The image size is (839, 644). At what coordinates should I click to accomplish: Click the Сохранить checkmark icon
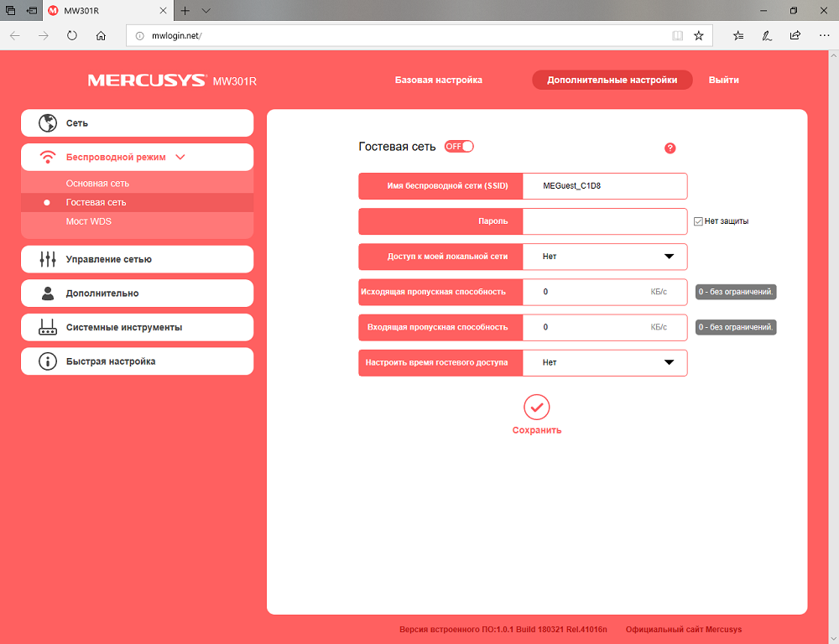pyautogui.click(x=537, y=408)
